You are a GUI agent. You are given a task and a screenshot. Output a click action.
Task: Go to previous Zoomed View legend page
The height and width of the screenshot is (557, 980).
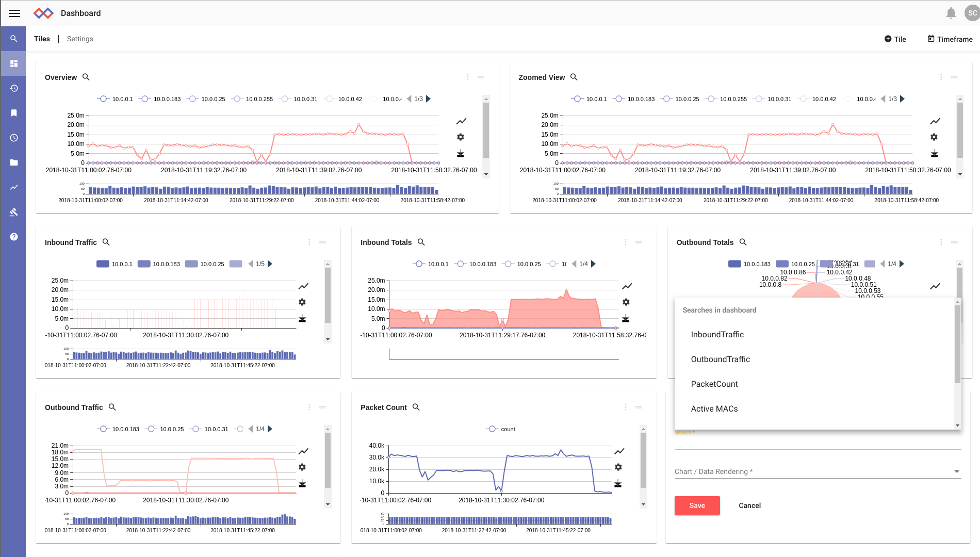883,99
